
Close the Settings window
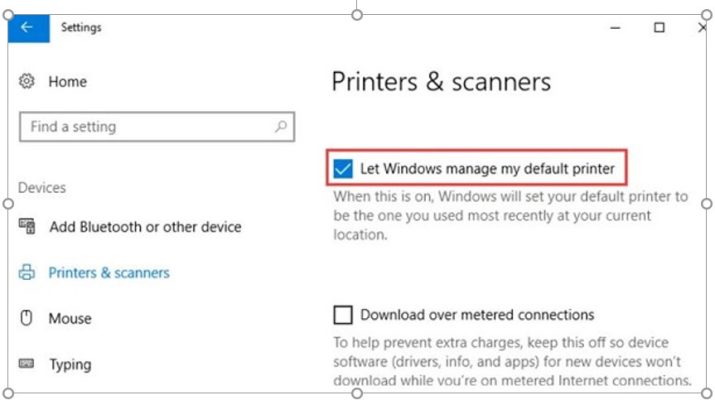[x=702, y=28]
